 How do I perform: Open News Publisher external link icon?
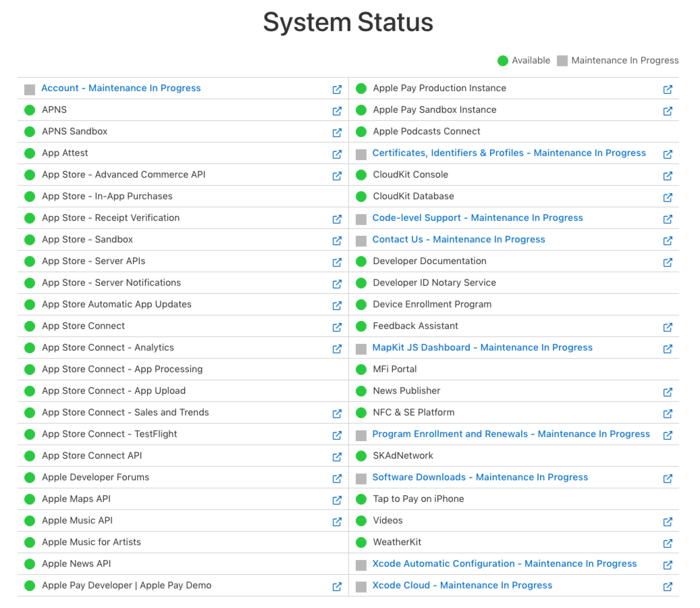click(x=668, y=392)
